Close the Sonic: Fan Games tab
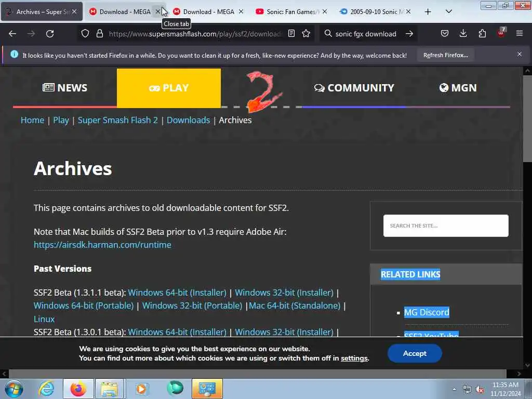The width and height of the screenshot is (532, 399). (x=325, y=12)
